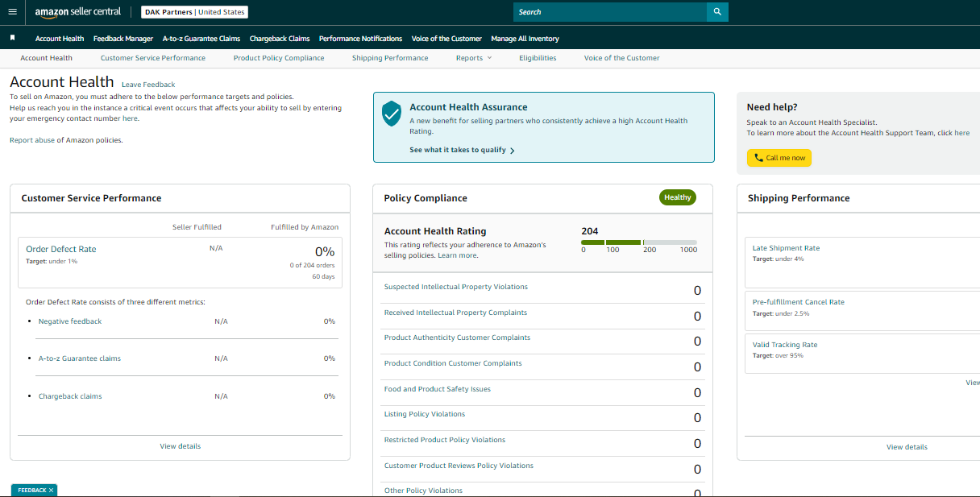The height and width of the screenshot is (497, 980).
Task: Open A-to-z Guarantee Claims in the bookmark bar
Action: (x=201, y=39)
